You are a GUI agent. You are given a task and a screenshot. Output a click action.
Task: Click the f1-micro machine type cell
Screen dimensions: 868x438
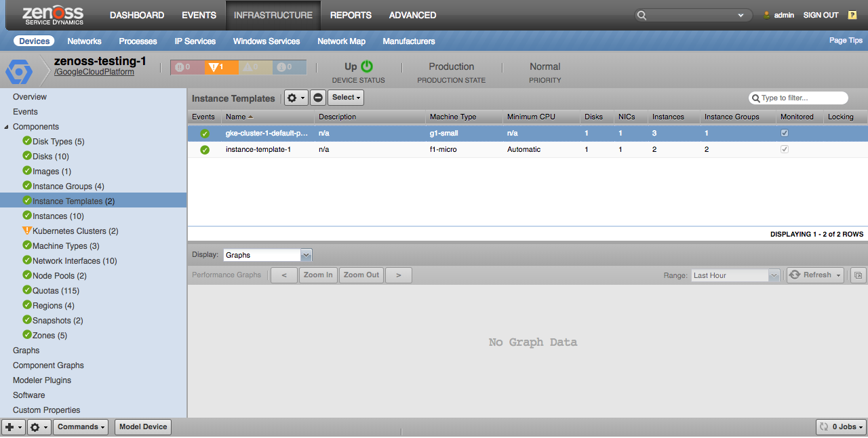pyautogui.click(x=443, y=149)
